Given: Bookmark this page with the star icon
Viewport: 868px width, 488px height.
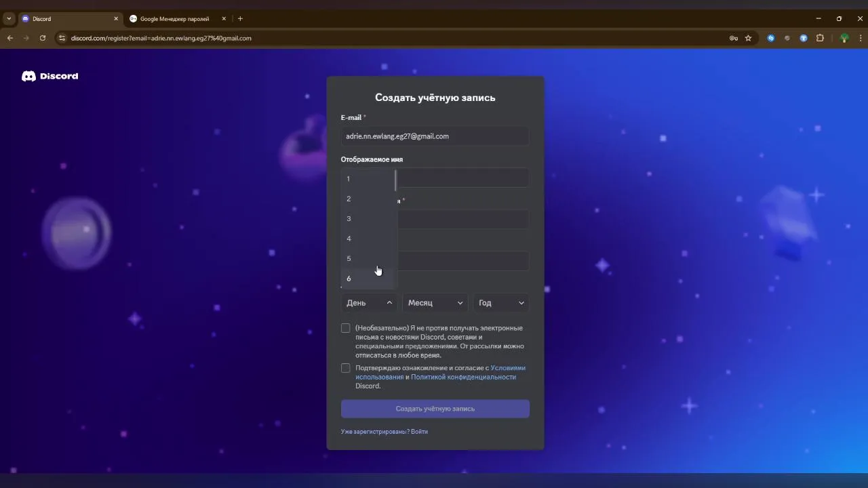Looking at the screenshot, I should (x=749, y=38).
